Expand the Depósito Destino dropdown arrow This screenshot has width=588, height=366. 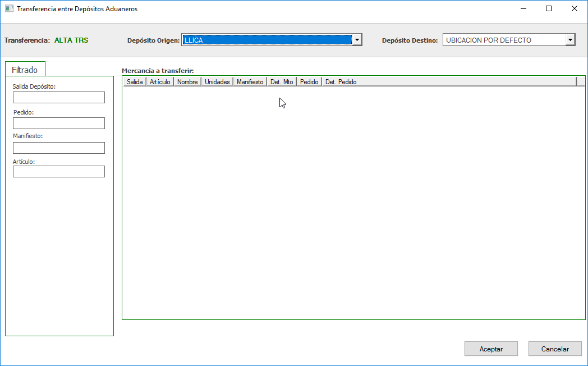click(x=570, y=40)
